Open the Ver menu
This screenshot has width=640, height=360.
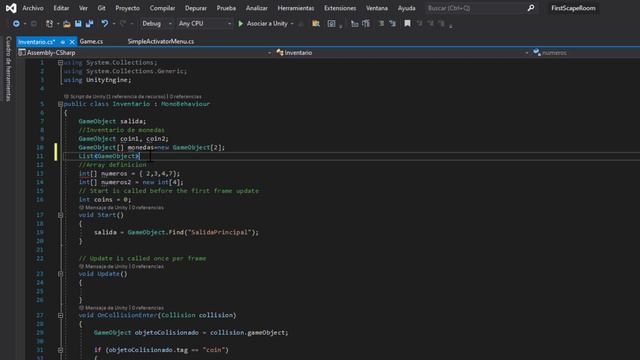(83, 8)
